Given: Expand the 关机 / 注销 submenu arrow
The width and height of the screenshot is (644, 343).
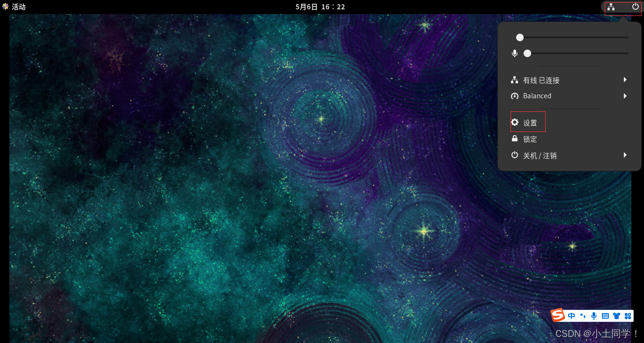Looking at the screenshot, I should click(x=625, y=155).
